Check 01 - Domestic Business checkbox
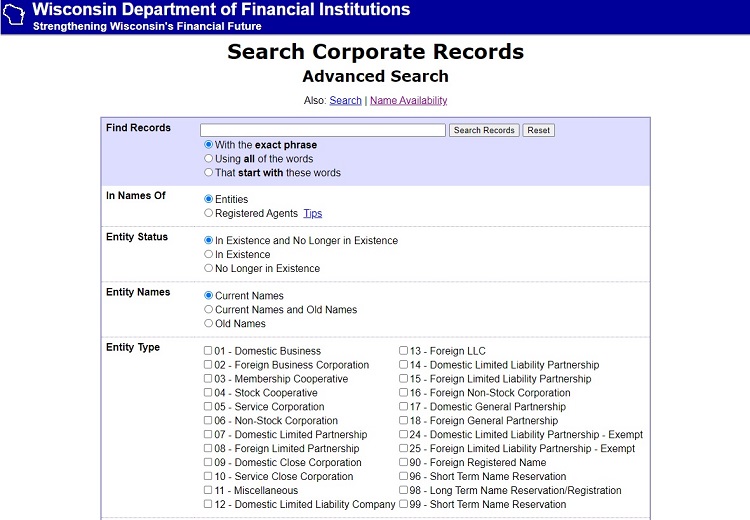Viewport: 750px width, 520px height. click(x=208, y=351)
